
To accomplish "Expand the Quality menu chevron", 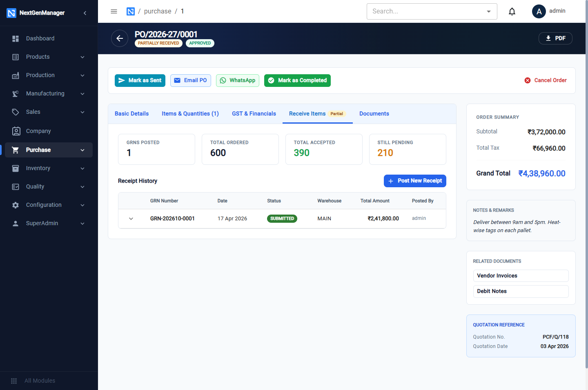I will (82, 187).
